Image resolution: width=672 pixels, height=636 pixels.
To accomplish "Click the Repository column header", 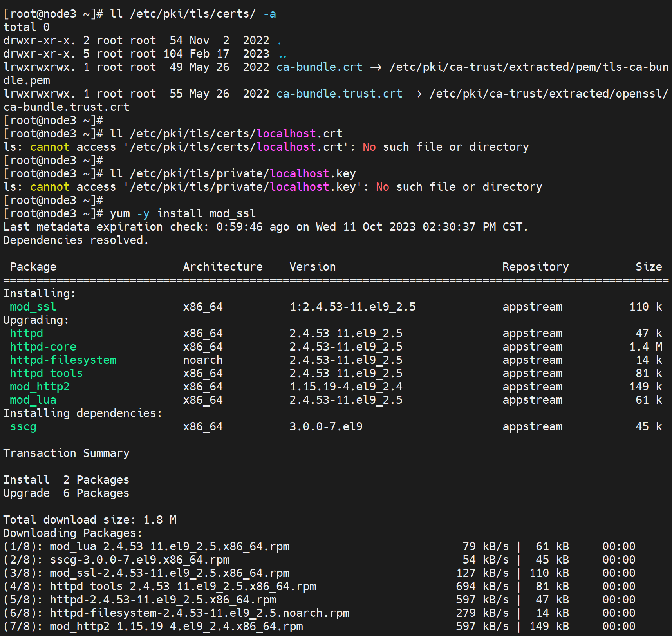I will coord(535,267).
